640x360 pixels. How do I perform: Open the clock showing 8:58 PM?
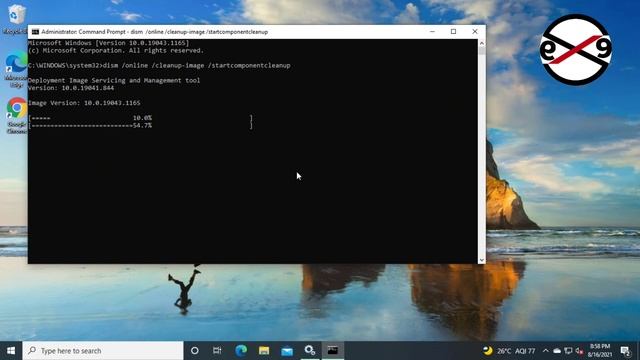[x=600, y=351]
